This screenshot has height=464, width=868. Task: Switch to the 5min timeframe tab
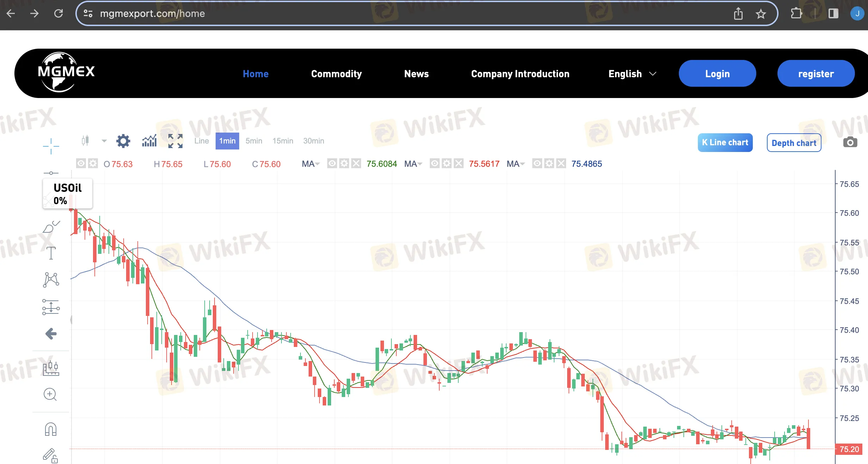click(254, 141)
